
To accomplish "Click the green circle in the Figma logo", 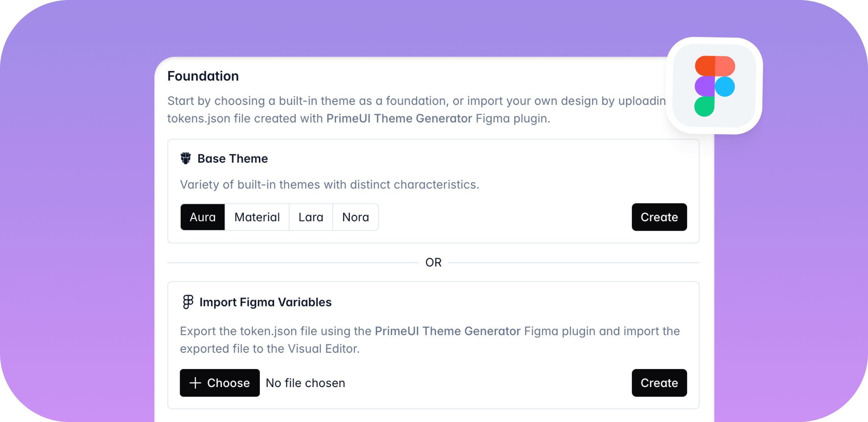I will [x=705, y=107].
